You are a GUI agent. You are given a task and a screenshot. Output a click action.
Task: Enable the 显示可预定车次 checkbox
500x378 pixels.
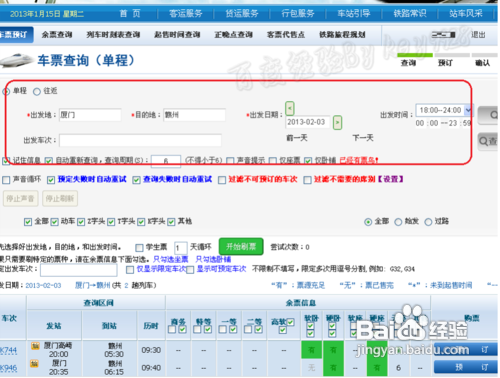point(190,270)
